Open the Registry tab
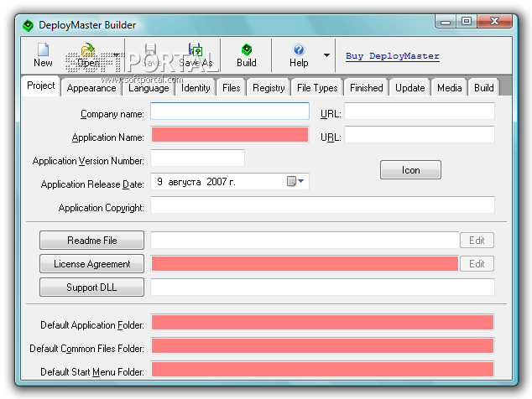This screenshot has width=532, height=399. [x=269, y=88]
